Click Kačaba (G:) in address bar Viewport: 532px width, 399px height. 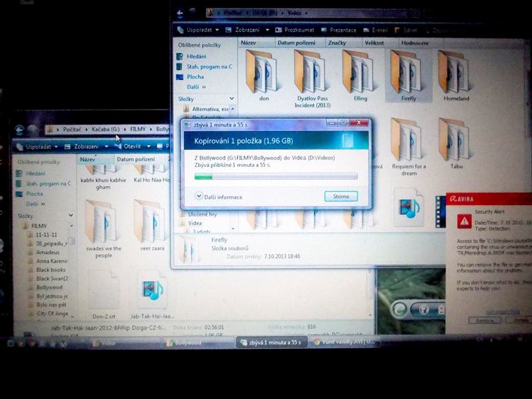coord(105,129)
